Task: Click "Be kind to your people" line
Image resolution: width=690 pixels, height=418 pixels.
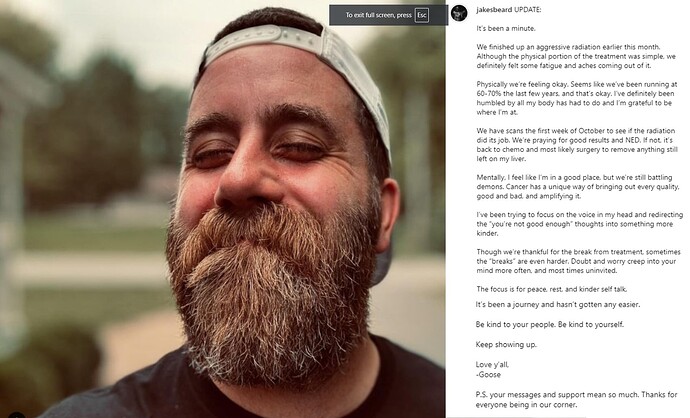Action: pos(549,325)
